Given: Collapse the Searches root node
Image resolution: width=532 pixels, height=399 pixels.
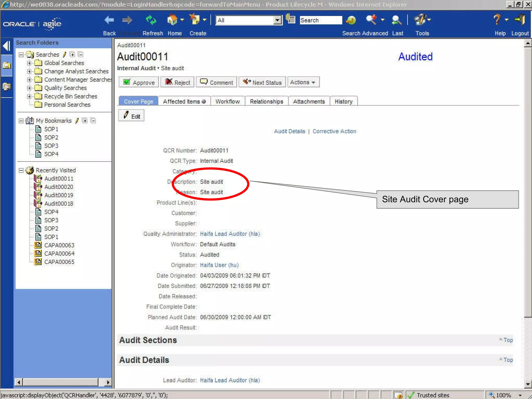Looking at the screenshot, I should (x=21, y=55).
